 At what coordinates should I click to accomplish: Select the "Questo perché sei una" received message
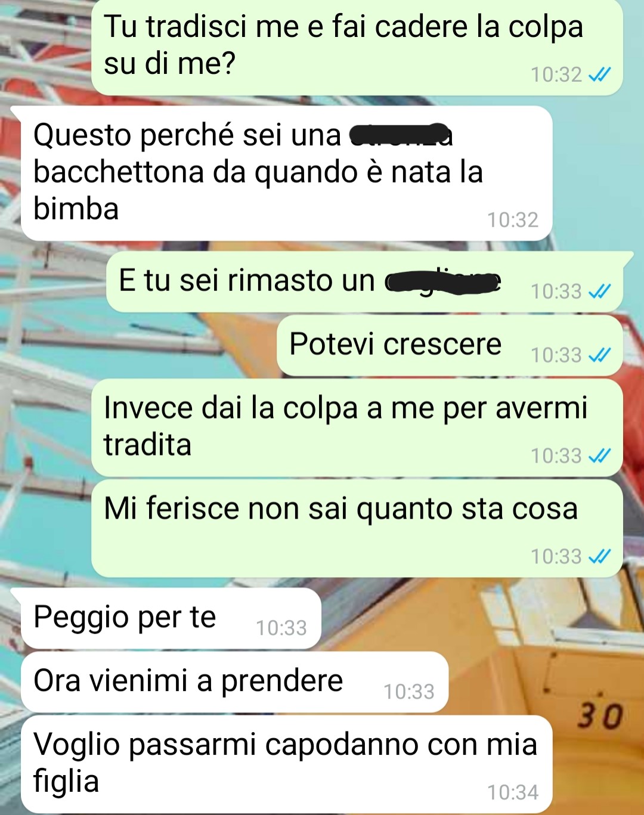(x=287, y=173)
